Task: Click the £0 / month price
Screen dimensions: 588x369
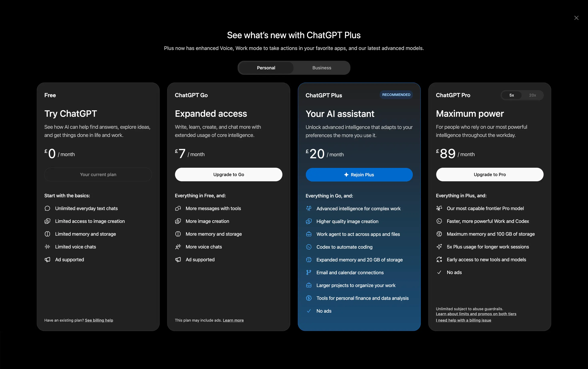Action: pos(60,154)
